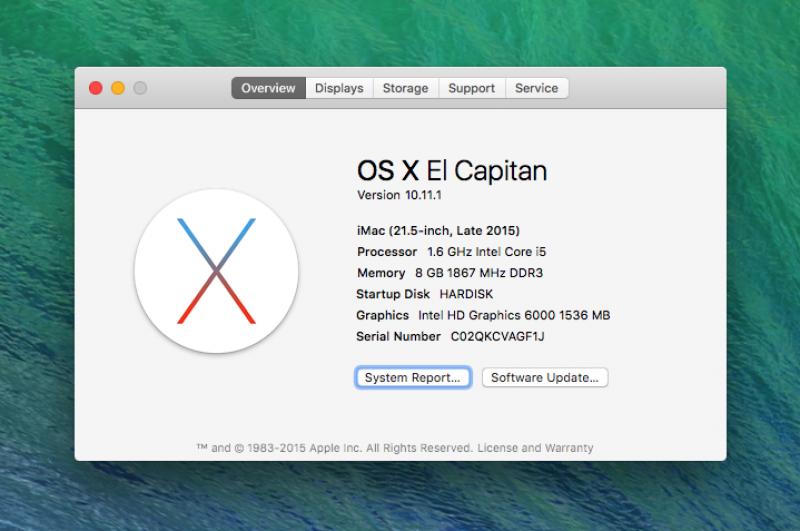Close the window with the red button
Viewport: 800px width, 531px height.
(95, 88)
